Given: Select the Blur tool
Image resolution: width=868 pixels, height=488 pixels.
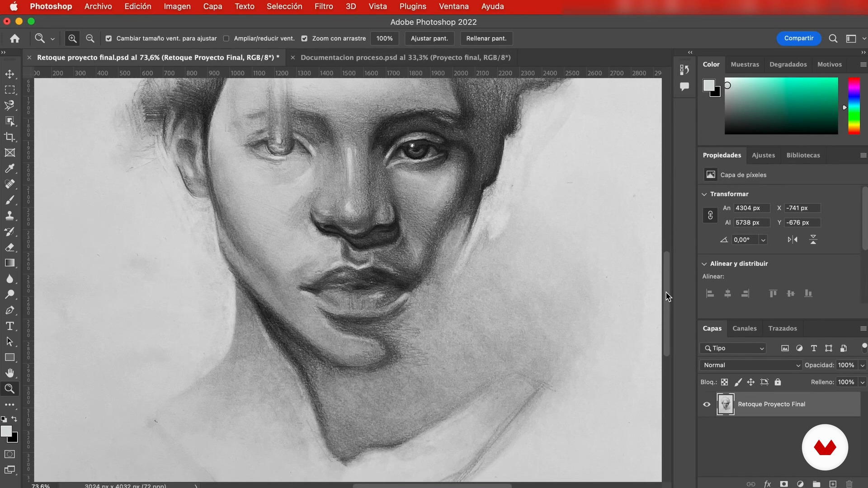Looking at the screenshot, I should pos(9,279).
